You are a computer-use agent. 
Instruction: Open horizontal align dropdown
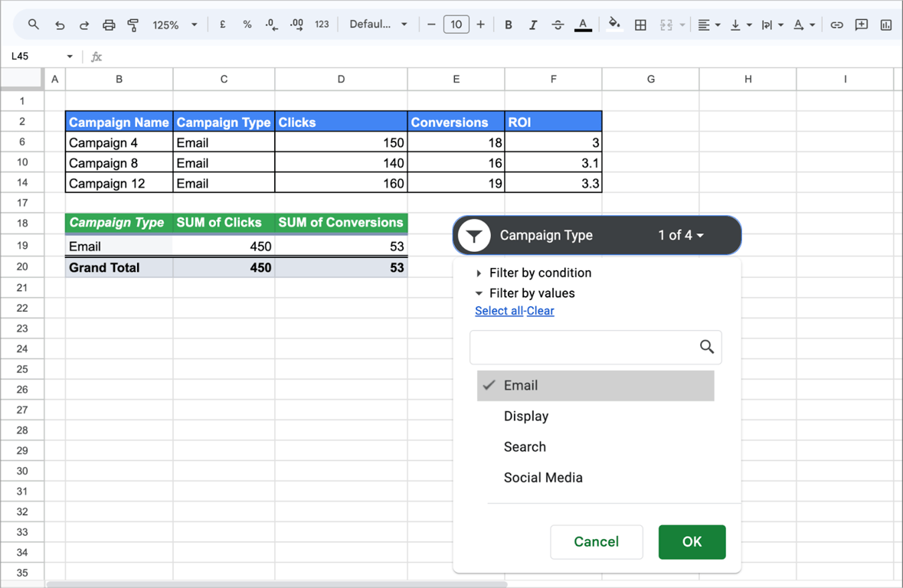709,24
